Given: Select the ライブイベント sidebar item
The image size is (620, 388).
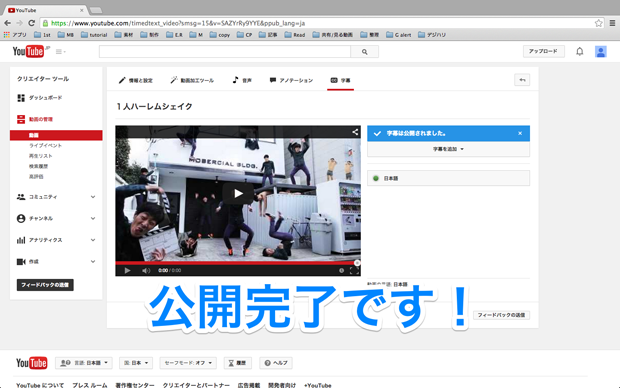Looking at the screenshot, I should point(45,145).
